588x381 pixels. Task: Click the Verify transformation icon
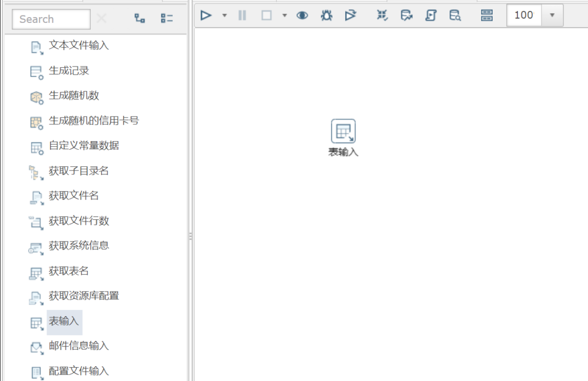382,15
